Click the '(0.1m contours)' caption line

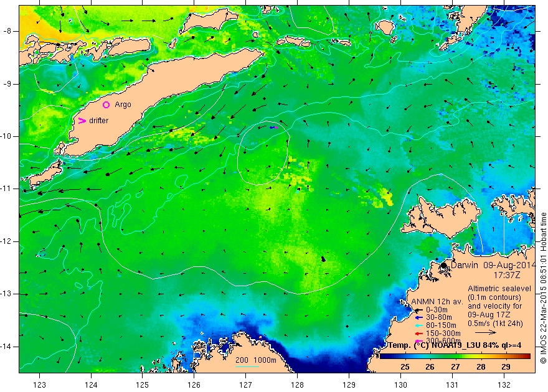click(x=494, y=297)
